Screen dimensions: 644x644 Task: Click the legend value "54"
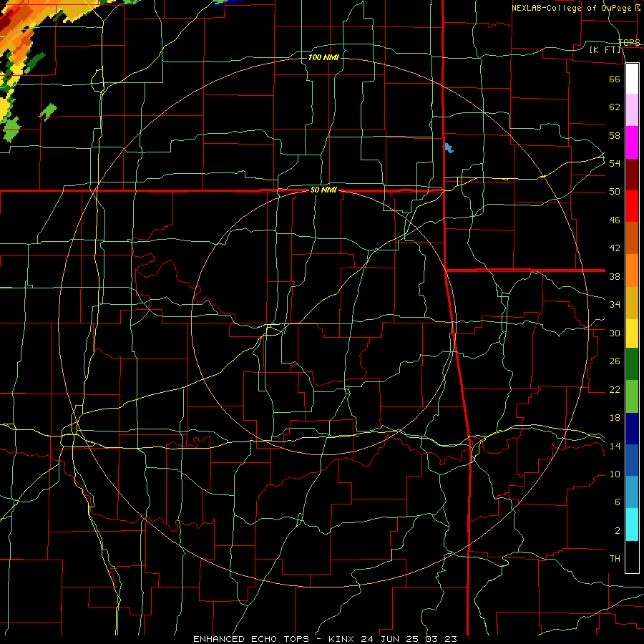(615, 163)
